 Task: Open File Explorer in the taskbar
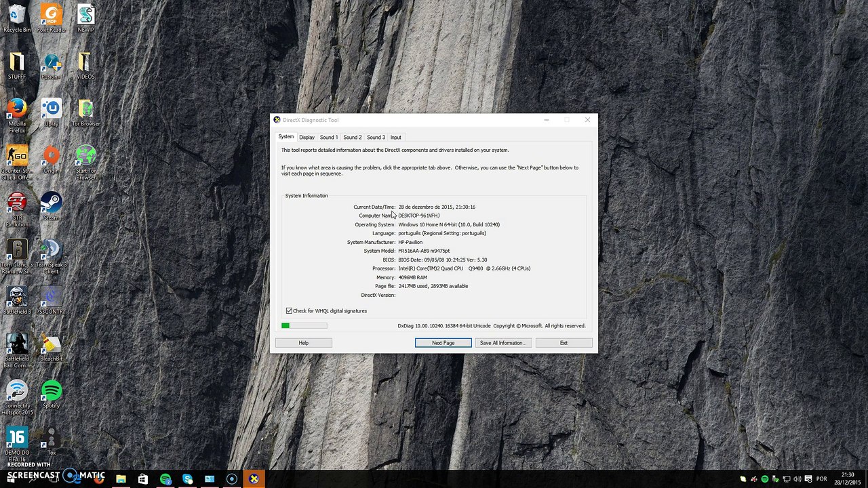pos(121,479)
